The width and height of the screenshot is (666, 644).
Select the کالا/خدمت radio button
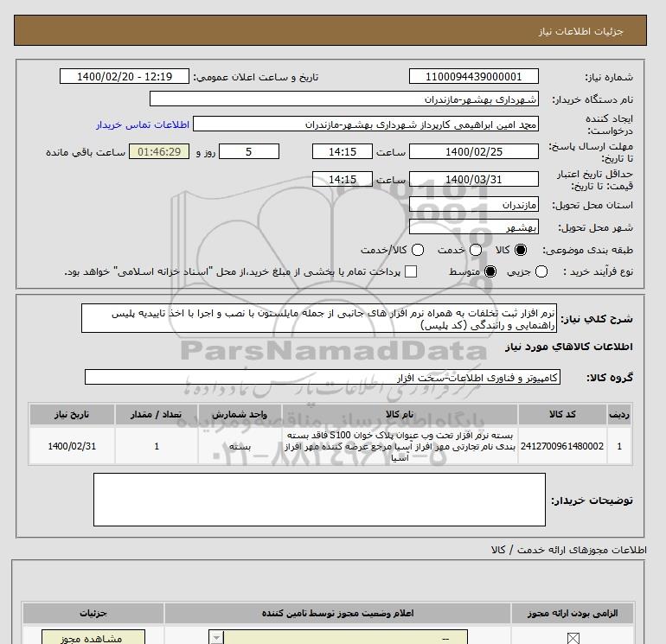418,250
